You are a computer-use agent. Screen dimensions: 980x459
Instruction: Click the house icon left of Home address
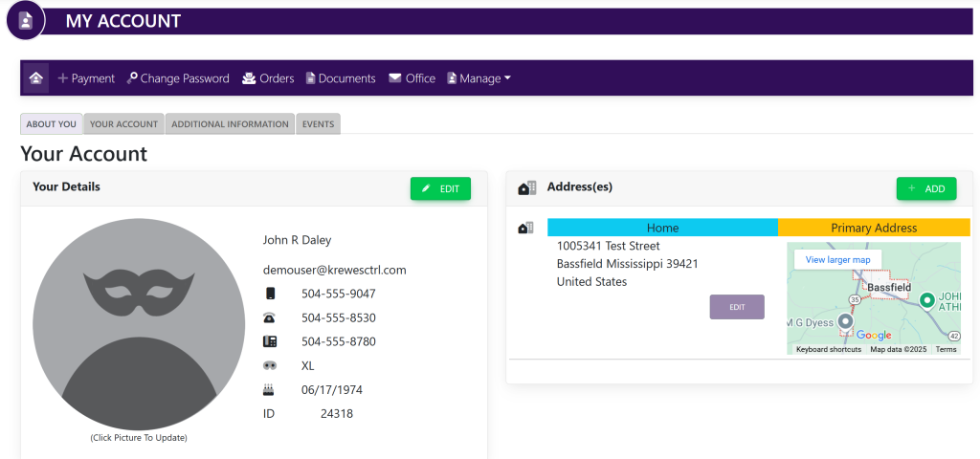tap(526, 228)
